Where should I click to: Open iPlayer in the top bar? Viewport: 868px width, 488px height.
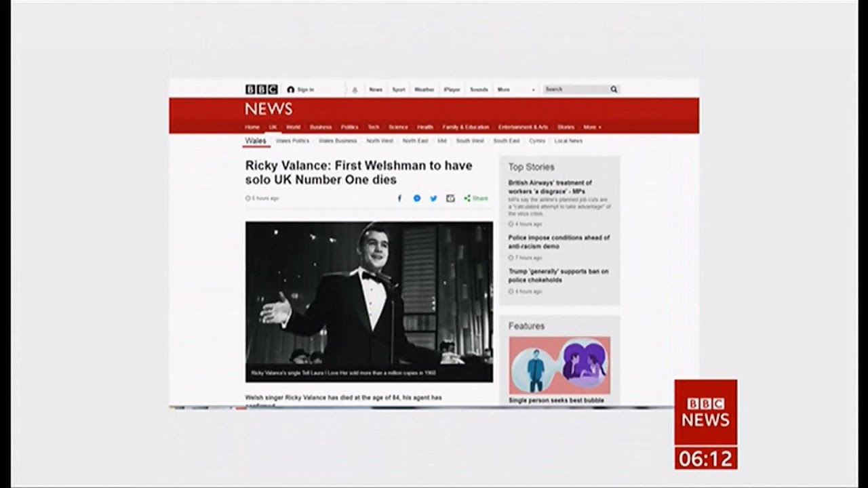452,89
